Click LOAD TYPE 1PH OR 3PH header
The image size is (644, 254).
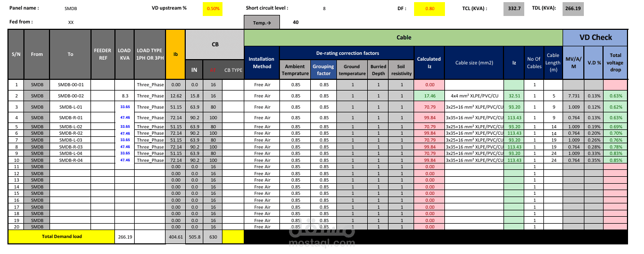point(150,54)
